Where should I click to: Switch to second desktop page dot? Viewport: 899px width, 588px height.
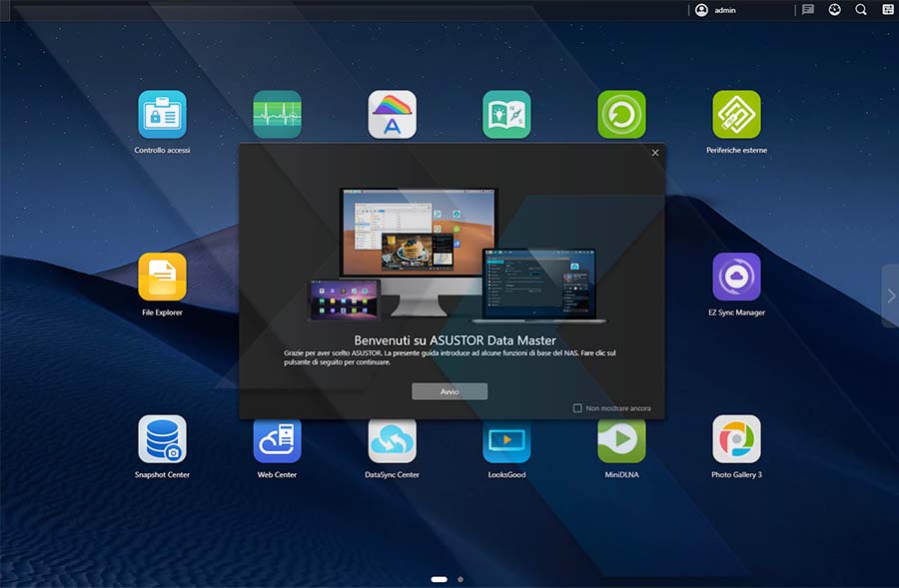pyautogui.click(x=460, y=579)
